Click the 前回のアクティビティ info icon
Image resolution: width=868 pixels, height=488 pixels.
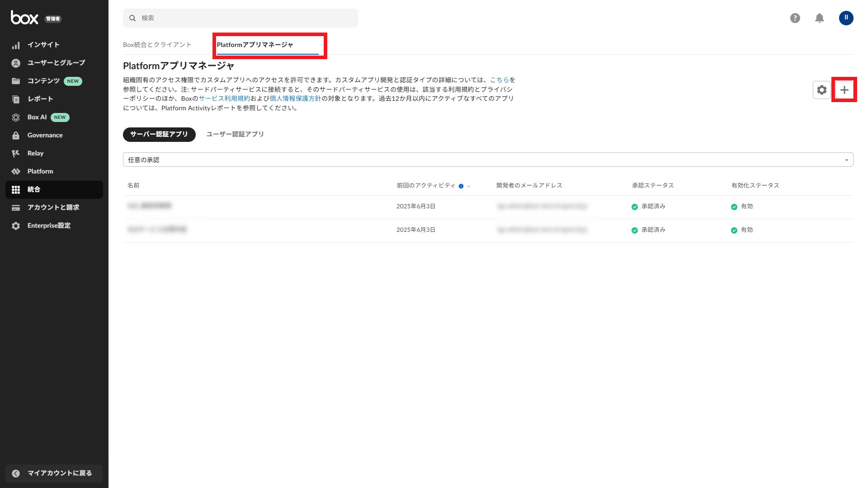coord(461,186)
